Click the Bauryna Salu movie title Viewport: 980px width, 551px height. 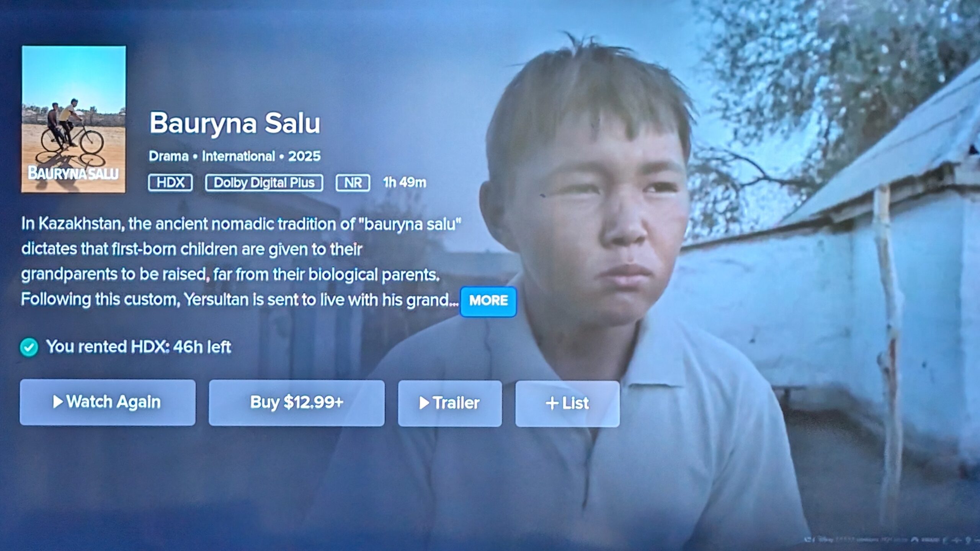click(x=235, y=123)
